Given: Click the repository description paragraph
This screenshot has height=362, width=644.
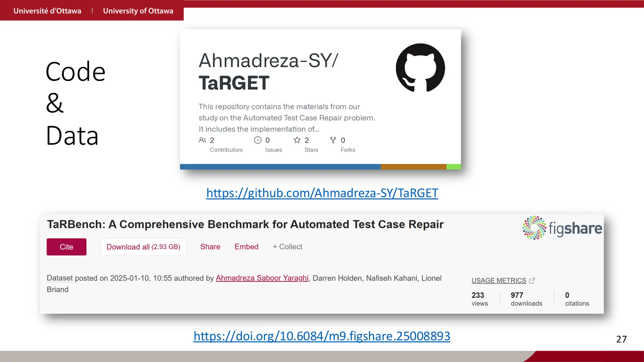Looking at the screenshot, I should pos(287,118).
